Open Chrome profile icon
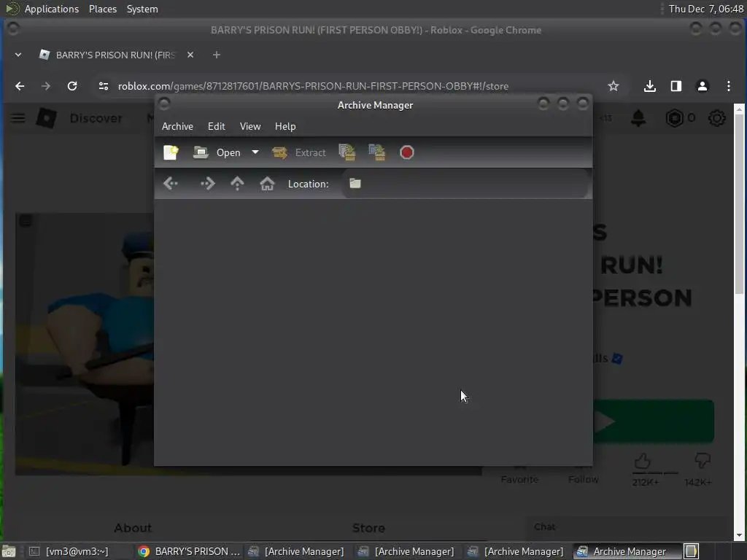Screen dimensions: 747x560 (702, 86)
